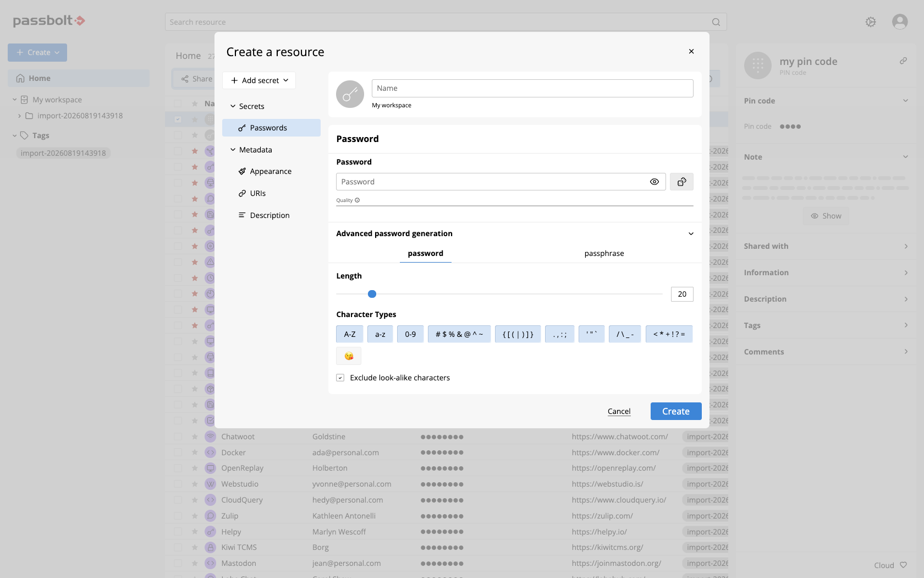The image size is (924, 578).
Task: Switch to the passphrase tab
Action: click(604, 253)
